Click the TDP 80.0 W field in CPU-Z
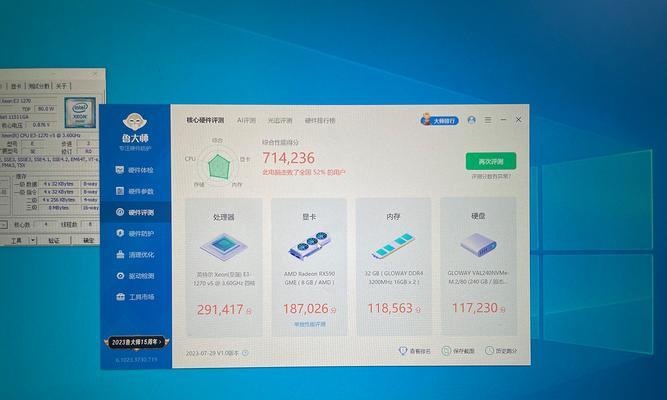 [46, 109]
